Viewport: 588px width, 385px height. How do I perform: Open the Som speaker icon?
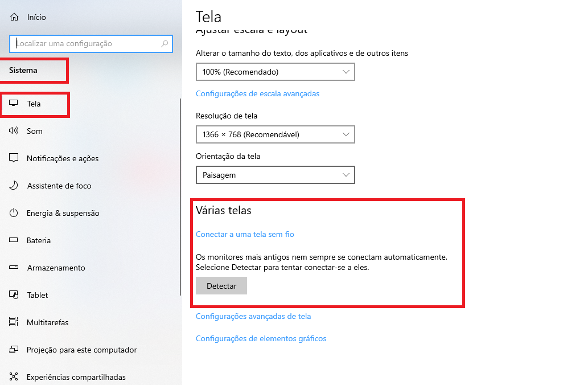pyautogui.click(x=14, y=130)
